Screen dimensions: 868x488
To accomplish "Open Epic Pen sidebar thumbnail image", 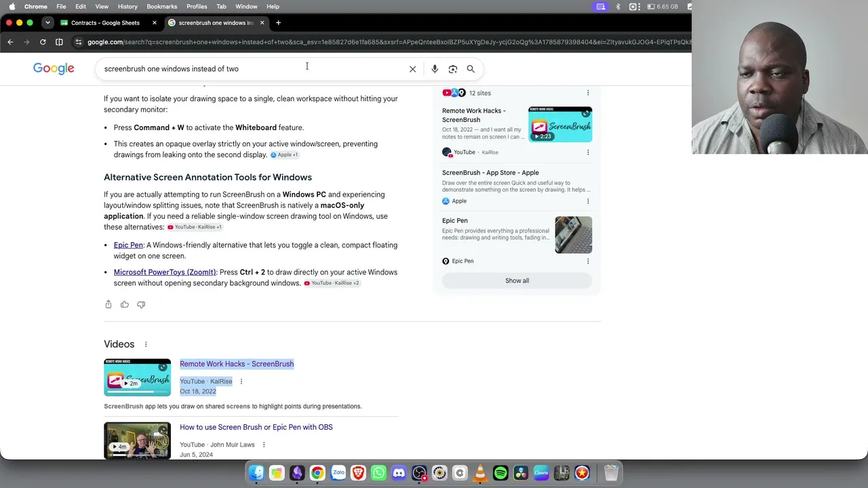I will [574, 235].
